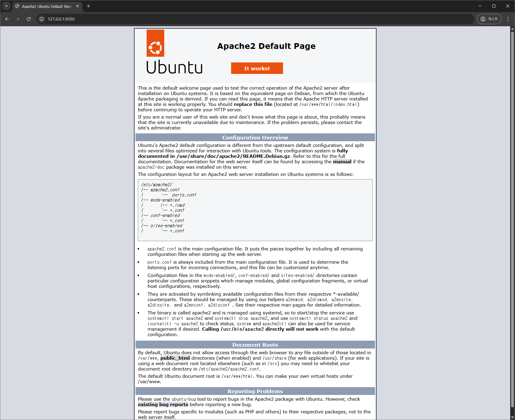Click '/var/www/html/index.html' path text
Screen dimensions: 515x420
pos(328,104)
